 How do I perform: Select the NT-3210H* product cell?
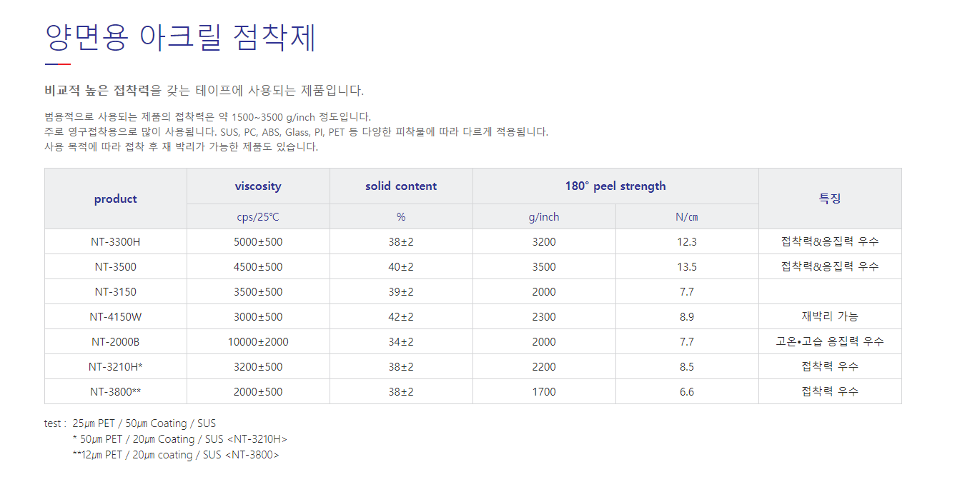[116, 366]
